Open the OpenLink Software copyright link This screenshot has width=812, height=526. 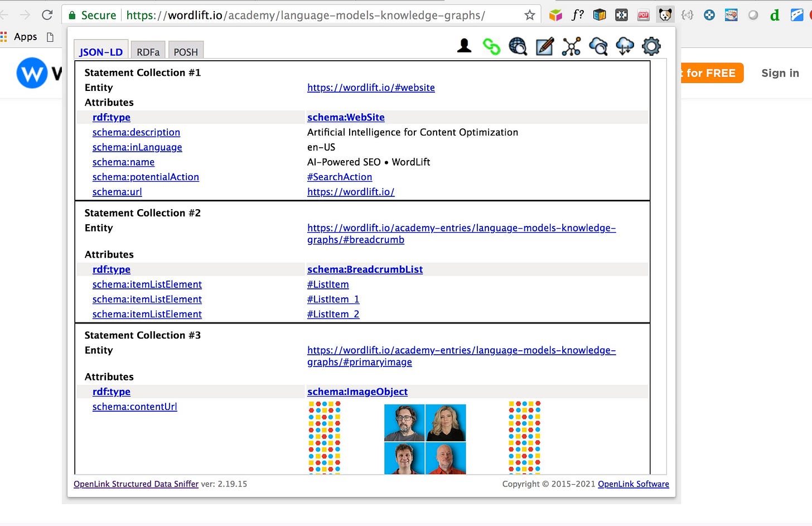tap(634, 484)
